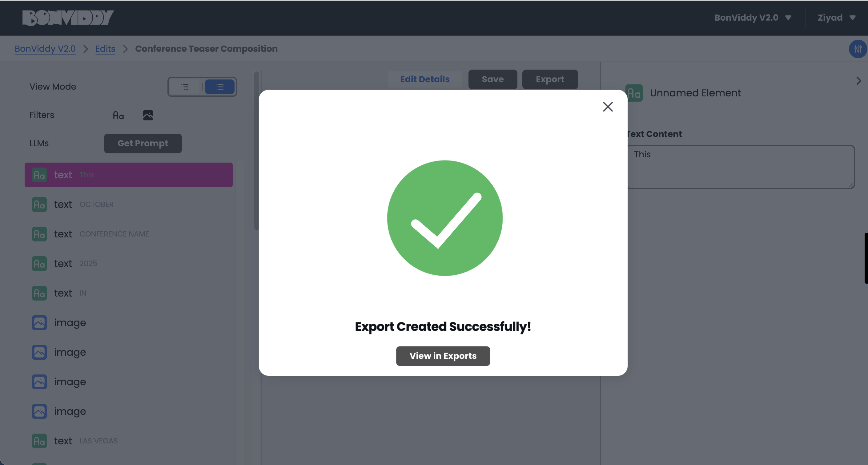The height and width of the screenshot is (465, 868).
Task: Click the View in Exports button
Action: tap(443, 356)
